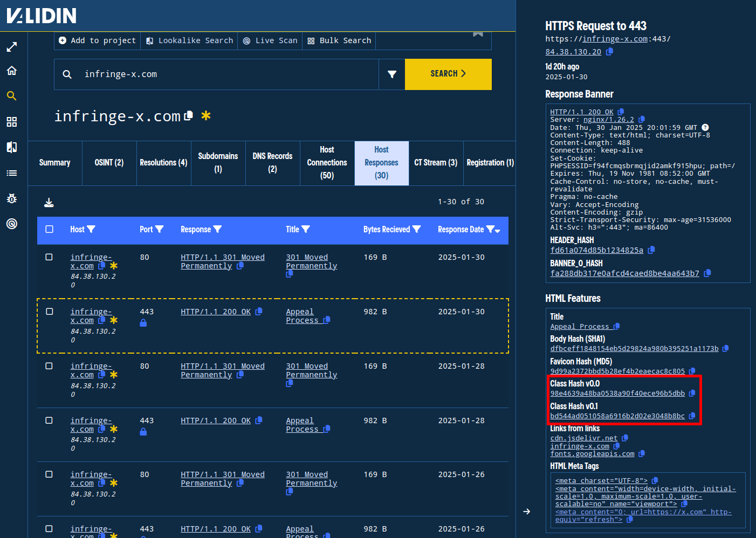Check the row for port 80 dated 2025-01-30
Image resolution: width=756 pixels, height=538 pixels.
(49, 257)
